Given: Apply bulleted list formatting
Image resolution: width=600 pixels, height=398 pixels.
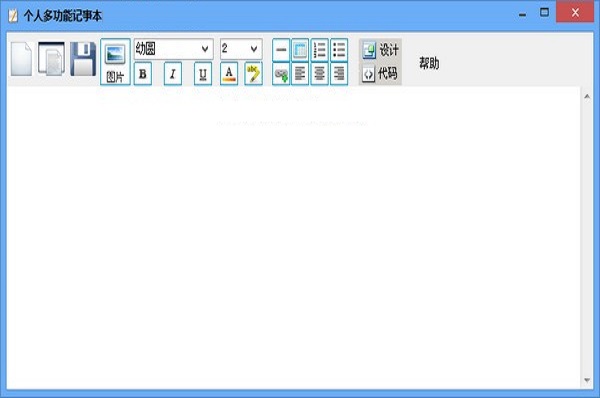Looking at the screenshot, I should [x=339, y=50].
